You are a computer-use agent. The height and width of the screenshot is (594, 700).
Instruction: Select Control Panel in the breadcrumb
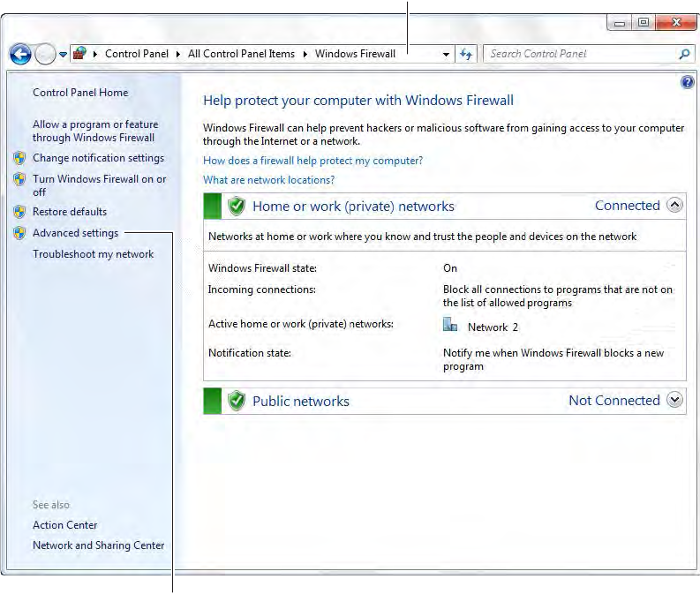click(x=137, y=54)
